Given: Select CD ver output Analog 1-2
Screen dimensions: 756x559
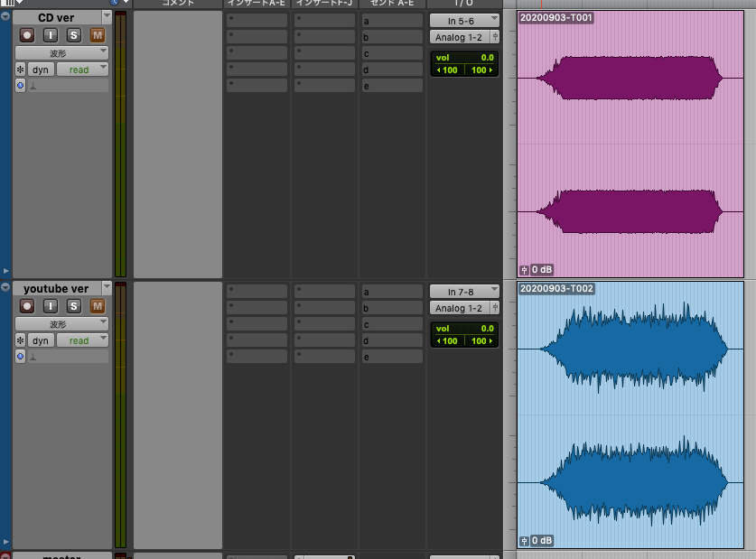Looking at the screenshot, I should coord(460,37).
